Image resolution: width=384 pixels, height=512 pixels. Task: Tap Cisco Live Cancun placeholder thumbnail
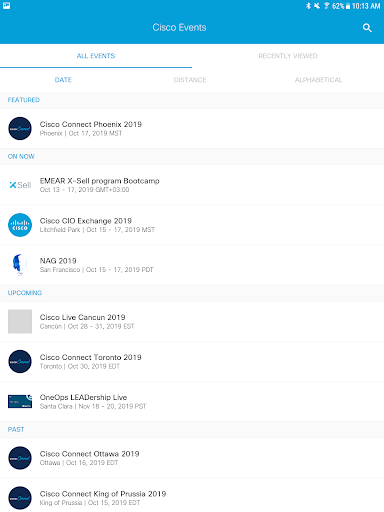(20, 322)
